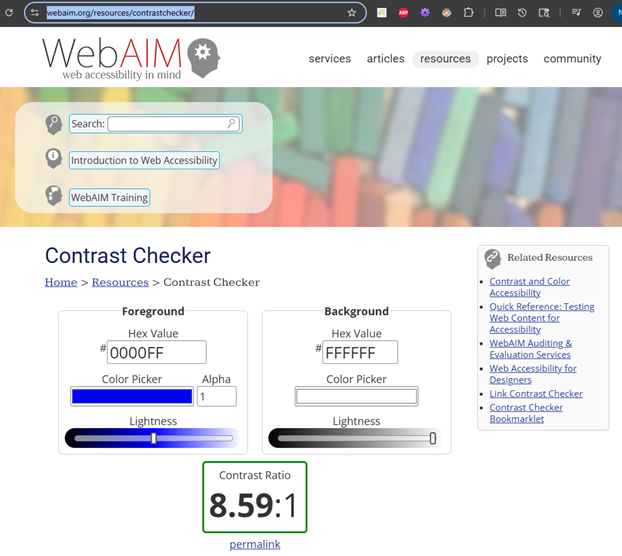Screen dimensions: 622x556
Task: Open the projects menu
Action: coord(507,59)
